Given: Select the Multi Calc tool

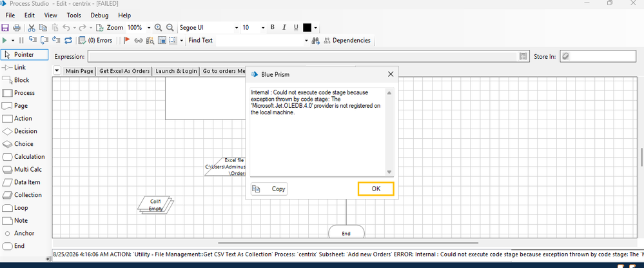Looking at the screenshot, I should click(x=28, y=169).
